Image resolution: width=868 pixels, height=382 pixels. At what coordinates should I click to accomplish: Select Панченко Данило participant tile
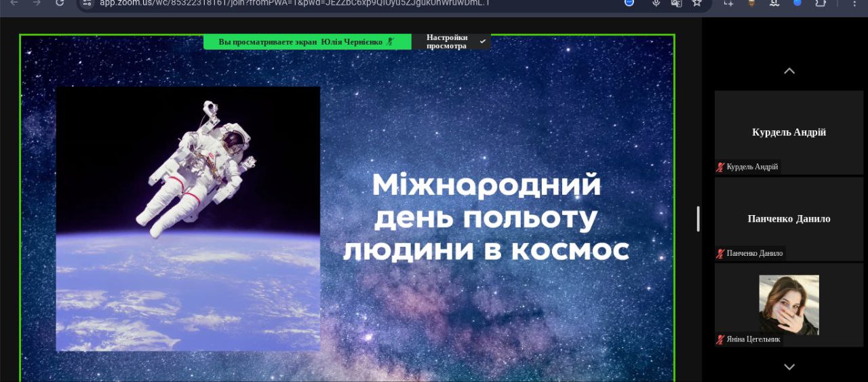tap(789, 218)
